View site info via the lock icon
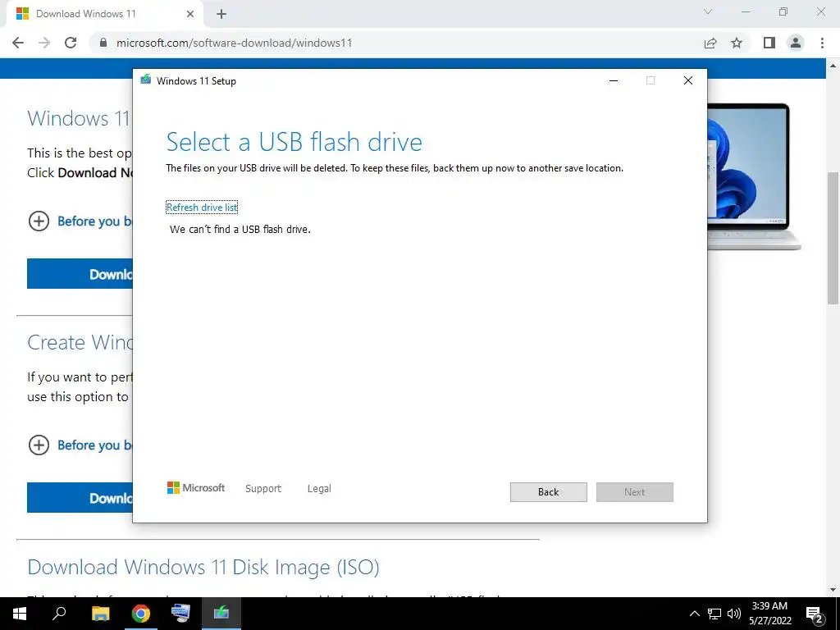Viewport: 840px width, 630px height. [104, 43]
